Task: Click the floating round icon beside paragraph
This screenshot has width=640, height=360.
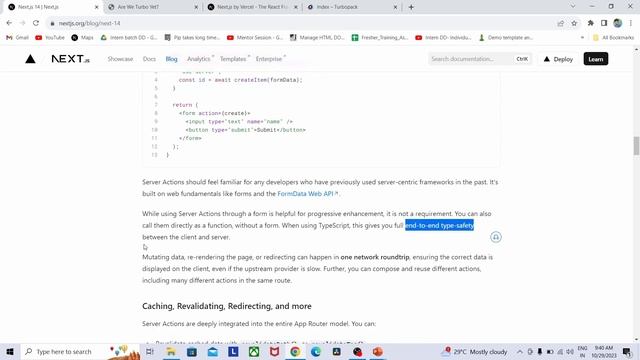Action: [496, 237]
